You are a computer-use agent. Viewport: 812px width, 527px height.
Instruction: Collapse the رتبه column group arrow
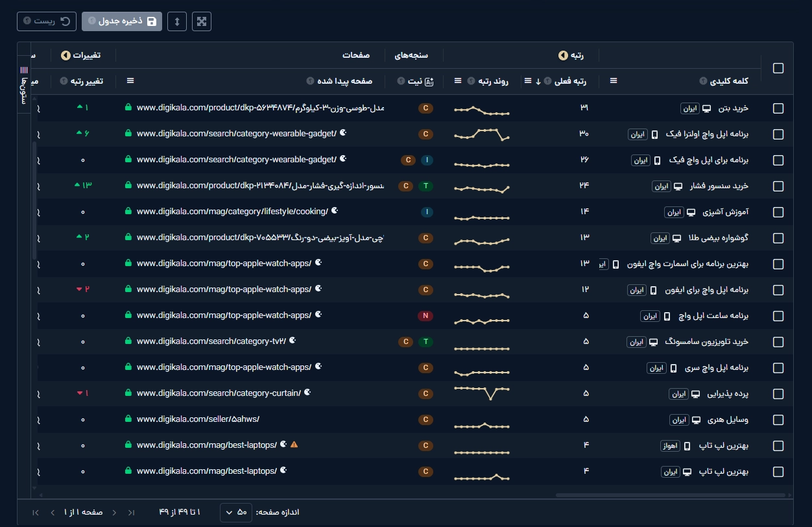pyautogui.click(x=562, y=55)
